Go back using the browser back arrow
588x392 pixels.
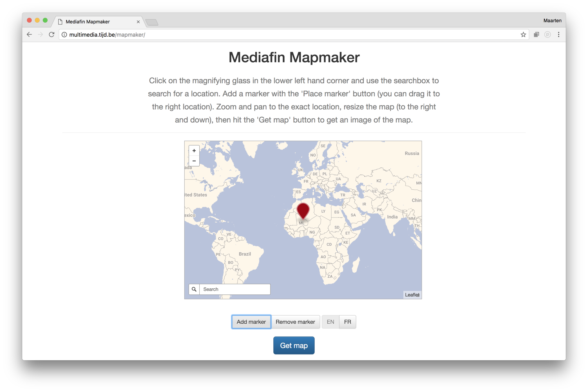[x=29, y=35]
